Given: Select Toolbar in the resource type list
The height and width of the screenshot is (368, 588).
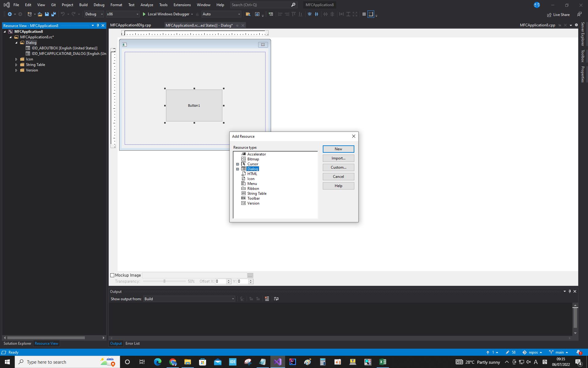Looking at the screenshot, I should (x=253, y=198).
